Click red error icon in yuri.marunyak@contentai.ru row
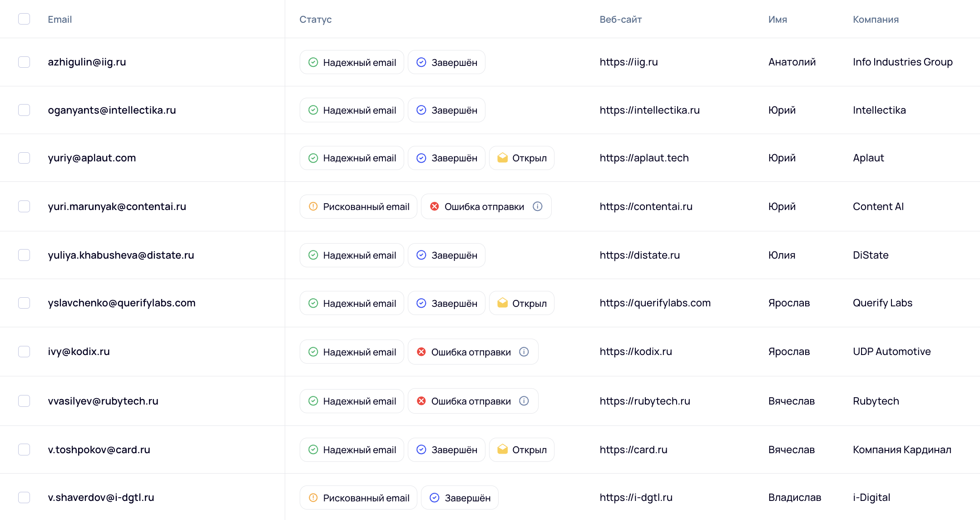 coord(435,206)
